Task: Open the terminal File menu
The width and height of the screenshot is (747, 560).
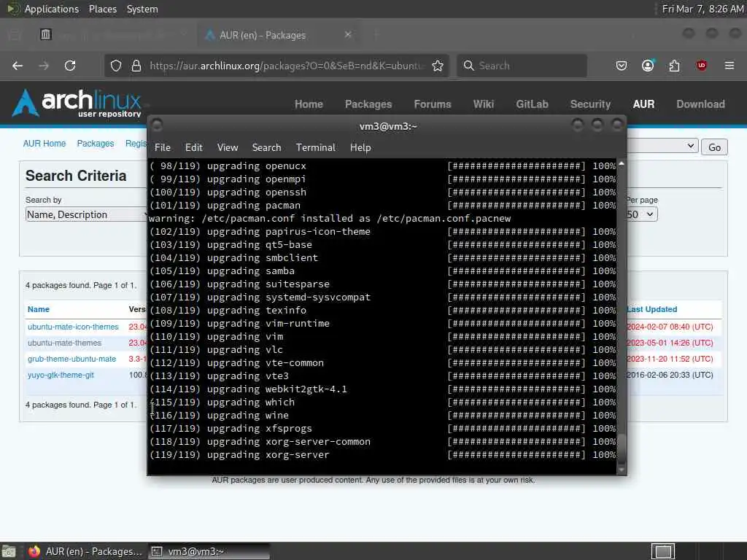Action: pos(163,147)
